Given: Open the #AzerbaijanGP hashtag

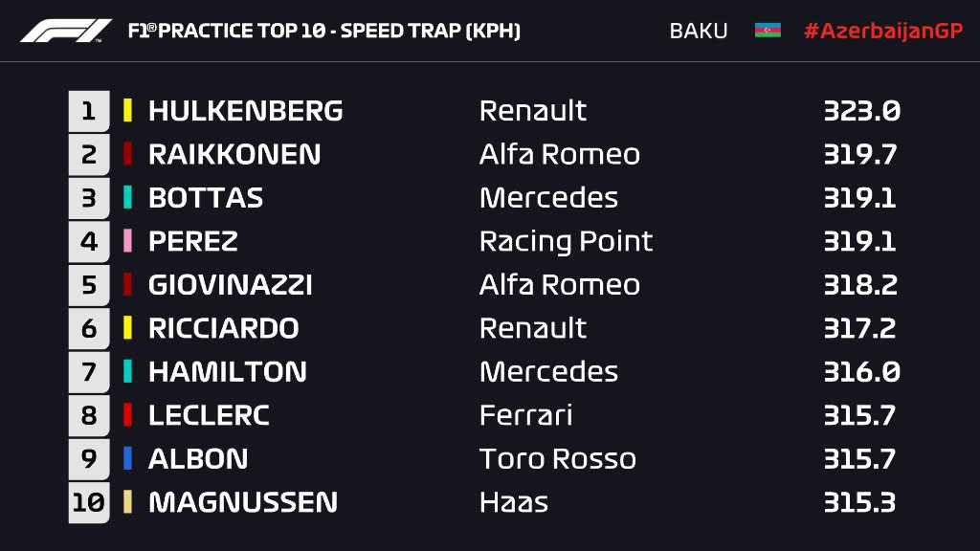Looking at the screenshot, I should pyautogui.click(x=883, y=31).
